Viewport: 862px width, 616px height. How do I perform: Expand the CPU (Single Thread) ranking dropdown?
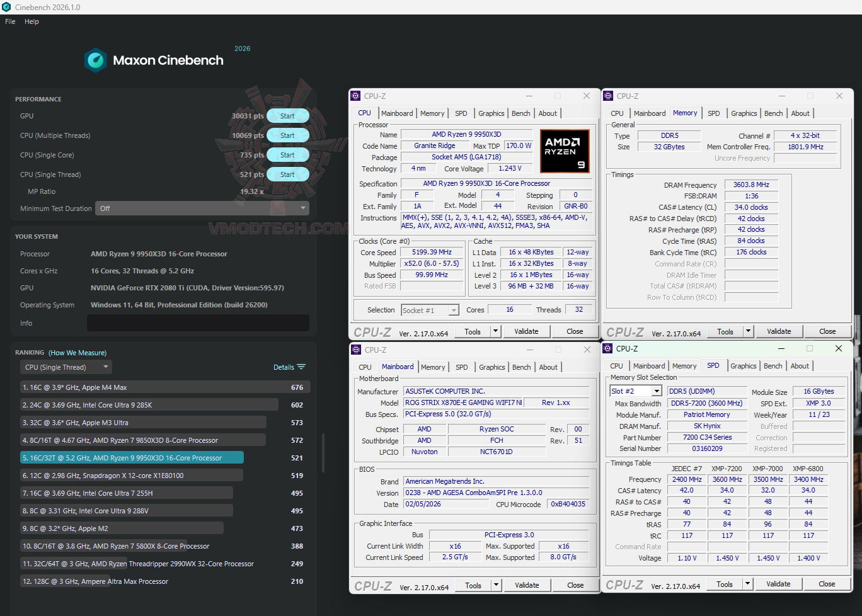point(66,367)
